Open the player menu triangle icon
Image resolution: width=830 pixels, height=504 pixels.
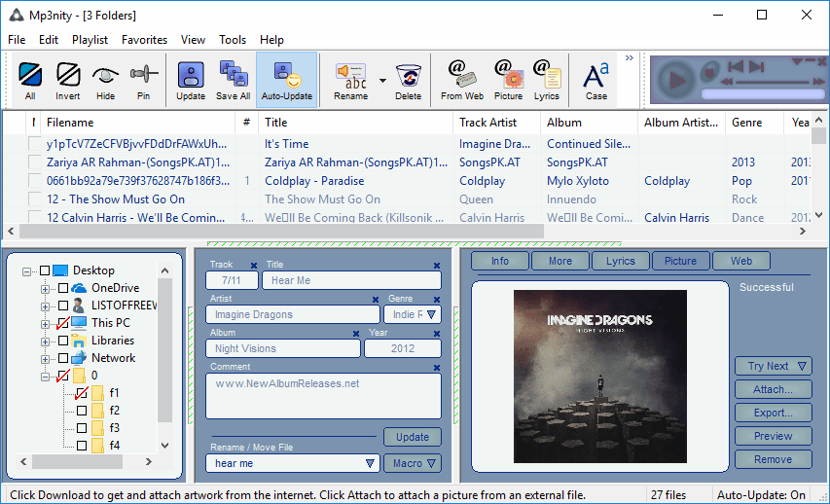point(797,61)
